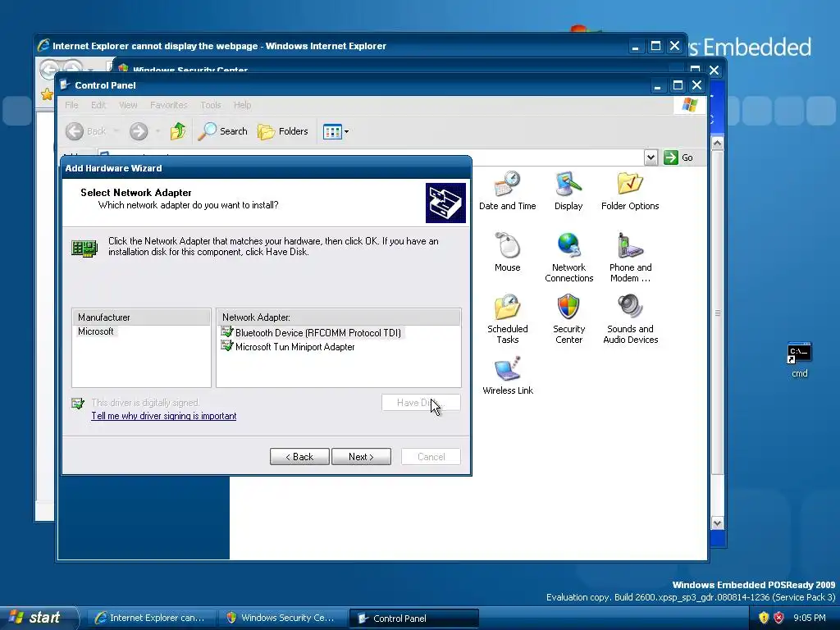The height and width of the screenshot is (630, 840).
Task: Close the Windows Security Center window
Action: [714, 71]
